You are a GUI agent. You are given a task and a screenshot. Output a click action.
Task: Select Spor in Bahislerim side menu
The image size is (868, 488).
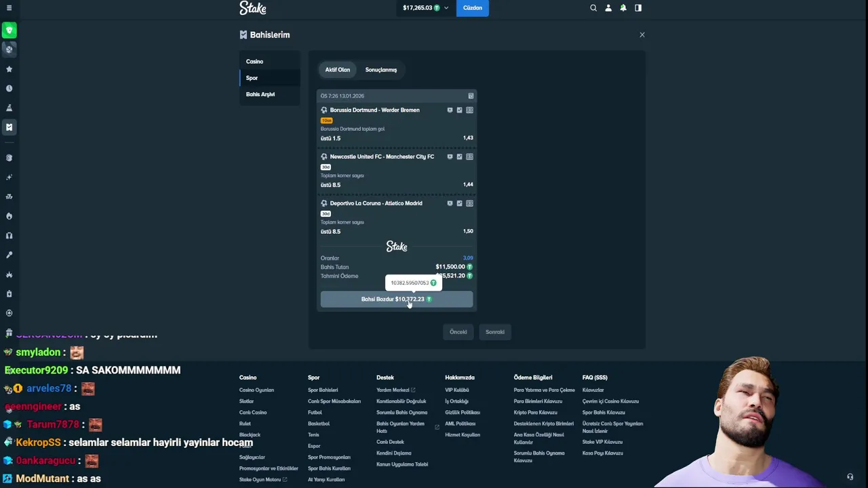(x=270, y=78)
